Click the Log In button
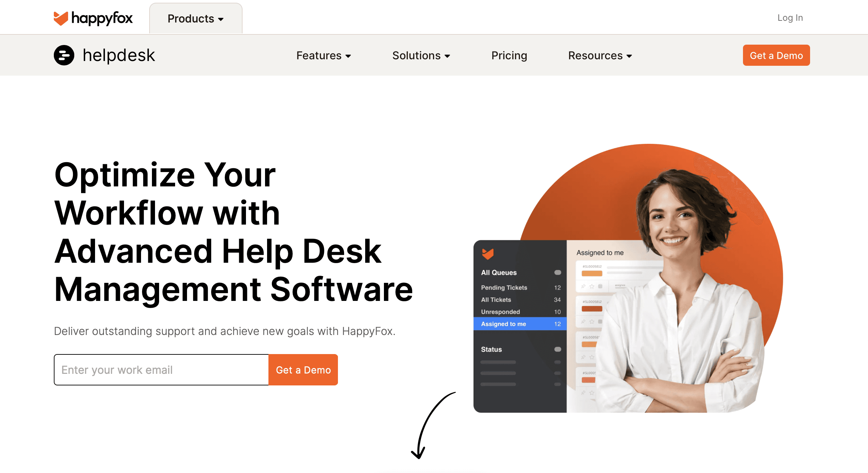The height and width of the screenshot is (473, 868). (x=791, y=18)
